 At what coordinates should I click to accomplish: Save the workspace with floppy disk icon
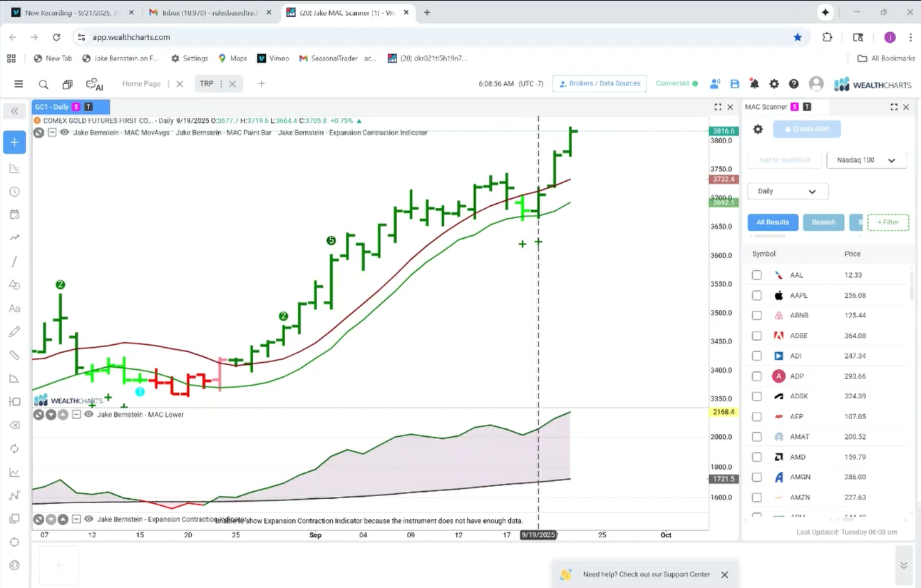click(735, 84)
